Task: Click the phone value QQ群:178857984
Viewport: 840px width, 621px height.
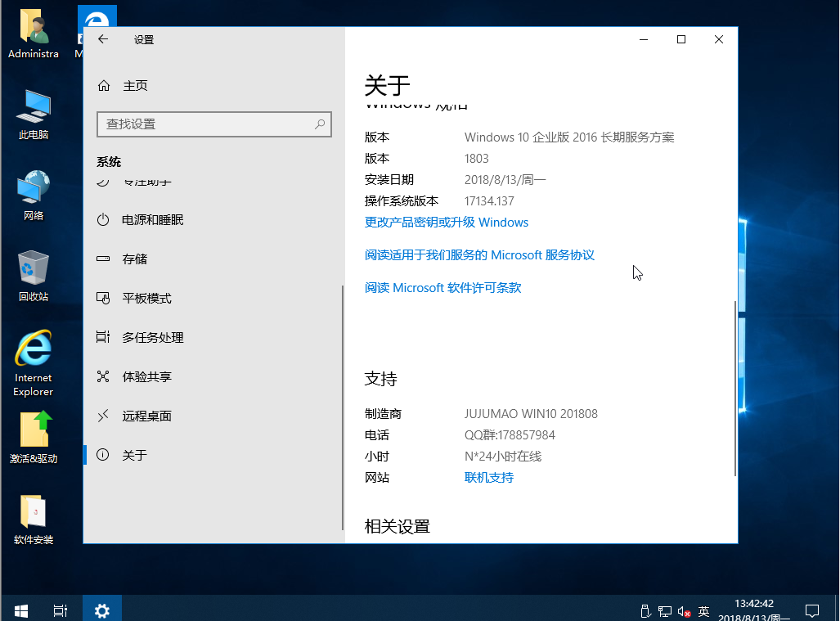Action: pyautogui.click(x=510, y=435)
